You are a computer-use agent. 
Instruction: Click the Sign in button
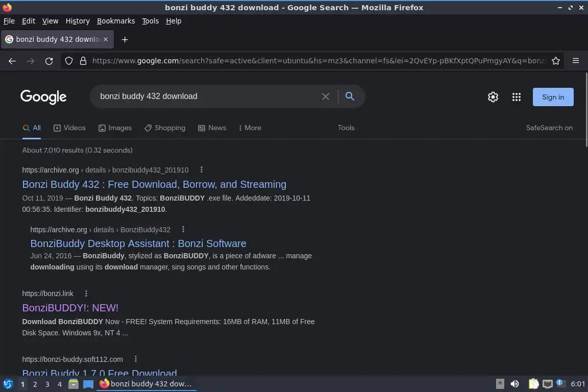click(553, 97)
